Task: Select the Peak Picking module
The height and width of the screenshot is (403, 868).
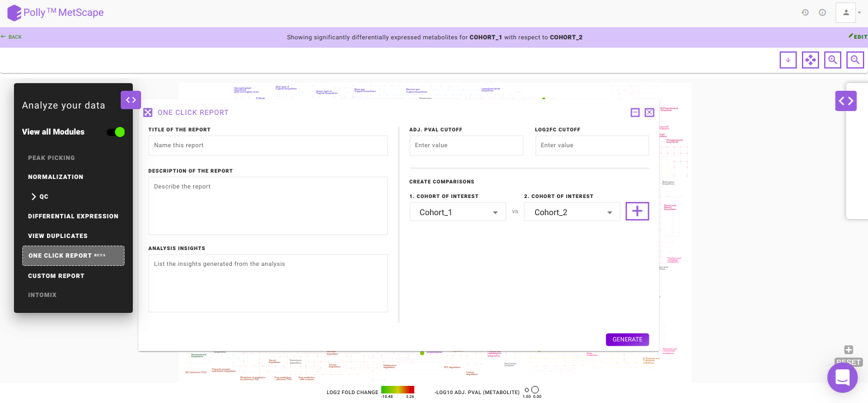Action: [x=51, y=158]
